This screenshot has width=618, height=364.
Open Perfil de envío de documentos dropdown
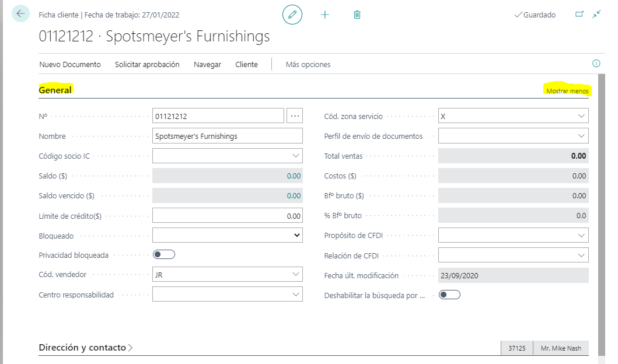[581, 136]
